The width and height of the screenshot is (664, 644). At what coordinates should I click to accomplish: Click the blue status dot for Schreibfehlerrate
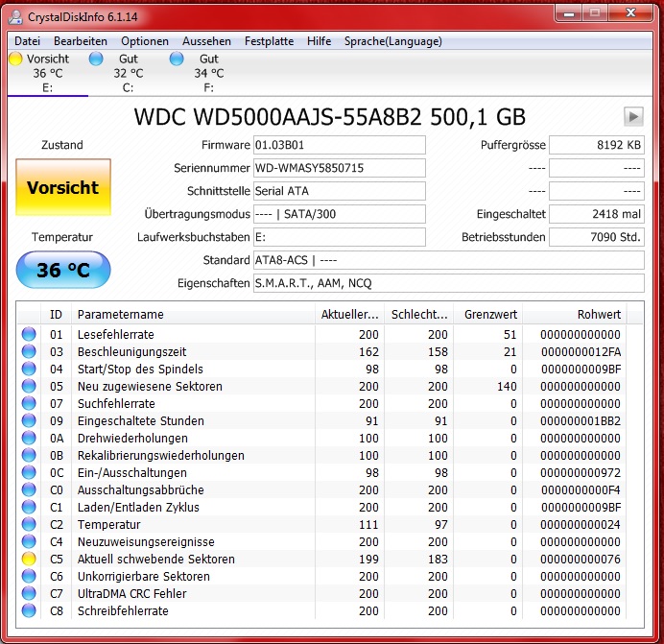pyautogui.click(x=29, y=610)
